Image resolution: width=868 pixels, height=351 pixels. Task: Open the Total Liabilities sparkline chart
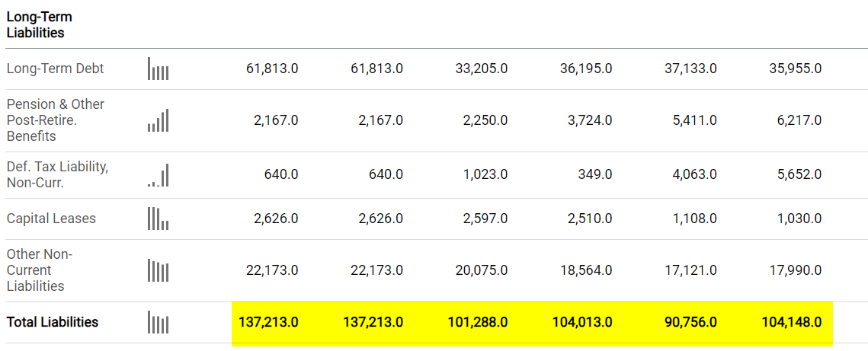158,322
